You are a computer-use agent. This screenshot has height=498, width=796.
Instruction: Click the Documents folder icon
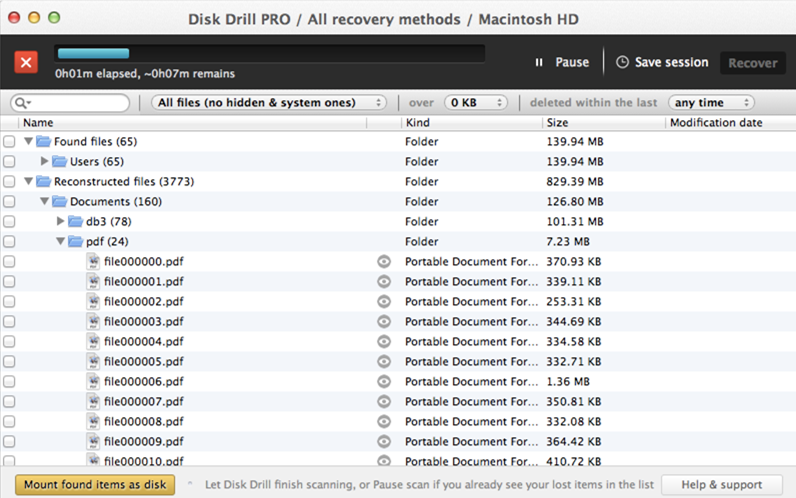click(x=59, y=202)
